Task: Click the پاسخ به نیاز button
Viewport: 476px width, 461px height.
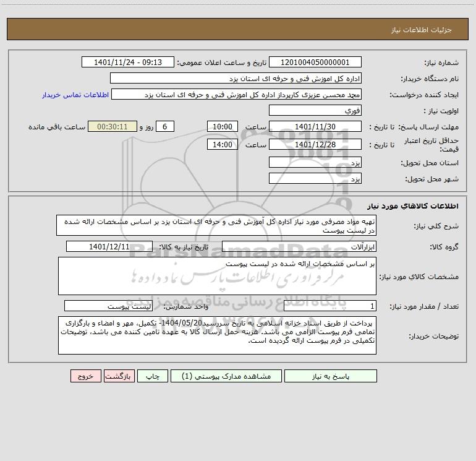Action: tap(331, 376)
